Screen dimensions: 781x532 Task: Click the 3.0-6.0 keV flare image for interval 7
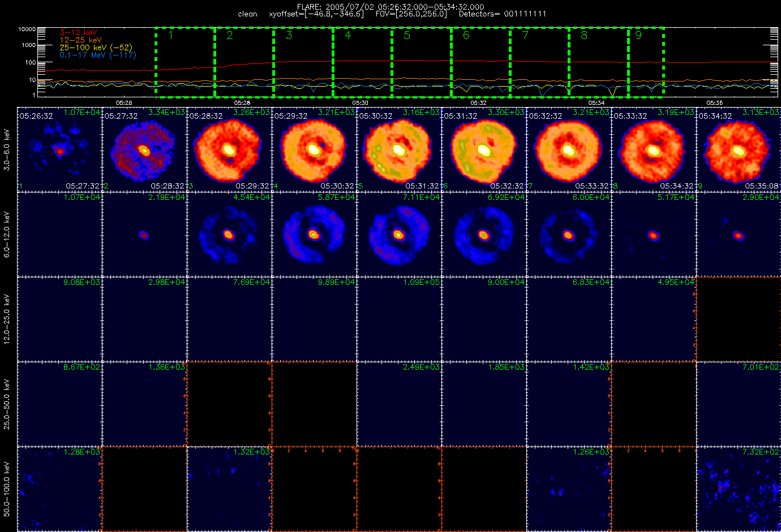tap(569, 149)
